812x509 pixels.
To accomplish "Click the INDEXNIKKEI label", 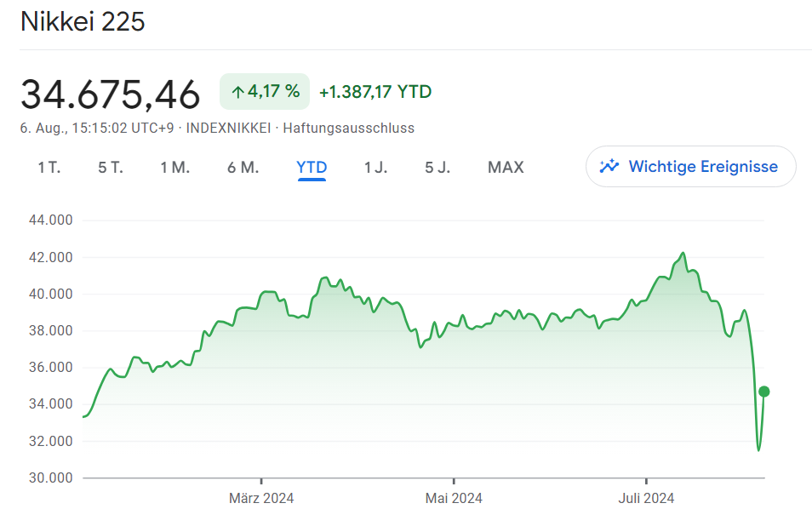I will pyautogui.click(x=228, y=128).
